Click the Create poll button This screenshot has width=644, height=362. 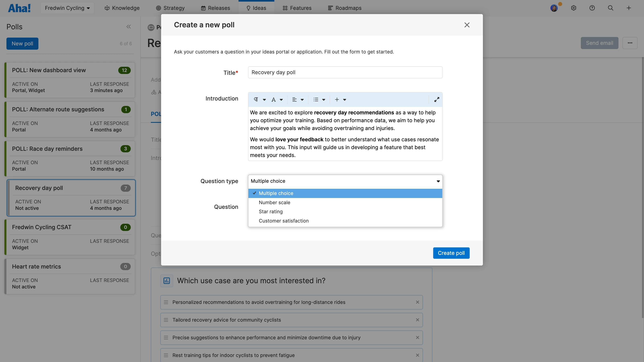pyautogui.click(x=451, y=253)
